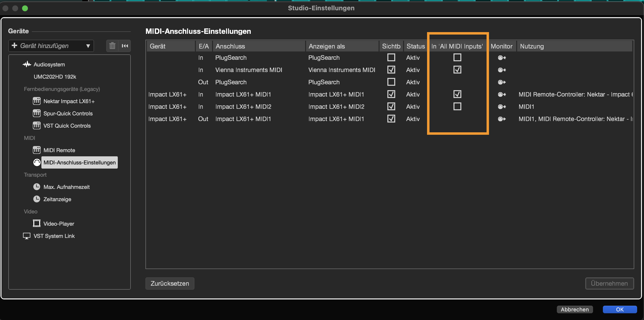The height and width of the screenshot is (320, 644).
Task: Click Anzeigen als field for Impact LX61+ MIDI2
Action: (336, 107)
